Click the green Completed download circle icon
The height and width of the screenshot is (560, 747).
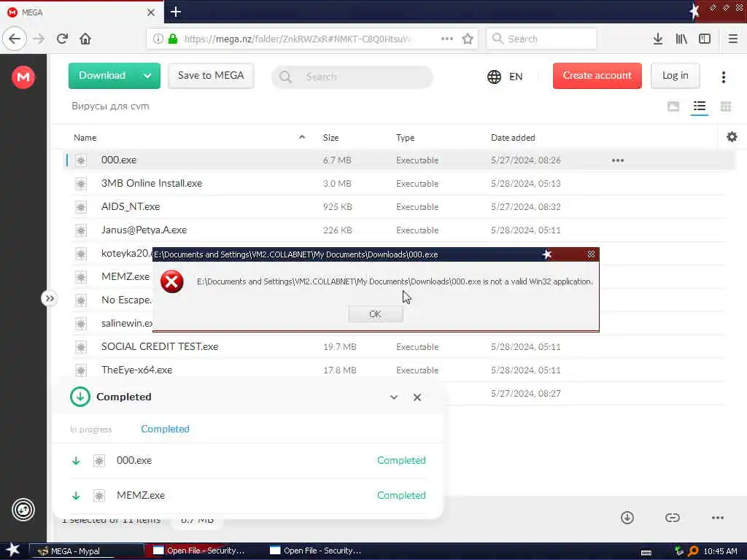[80, 397]
